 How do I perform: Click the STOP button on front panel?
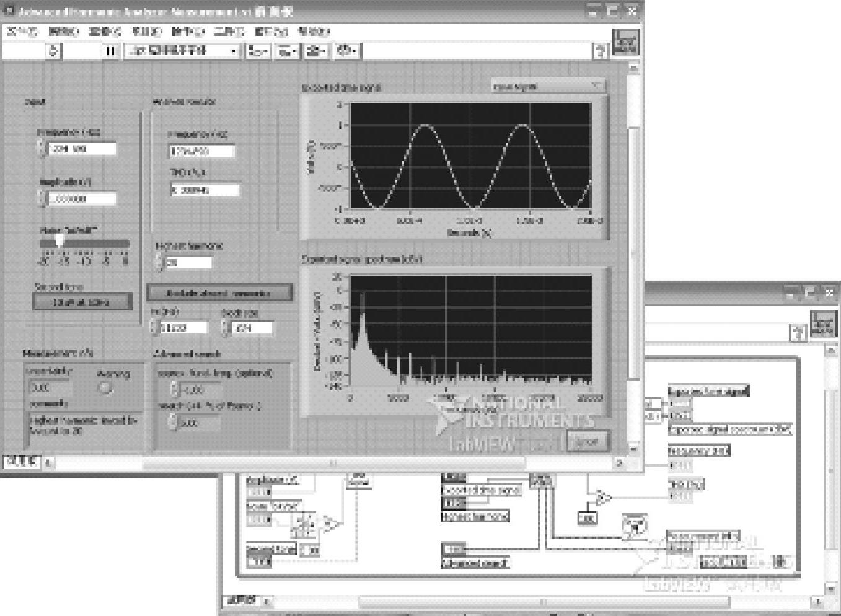[587, 441]
